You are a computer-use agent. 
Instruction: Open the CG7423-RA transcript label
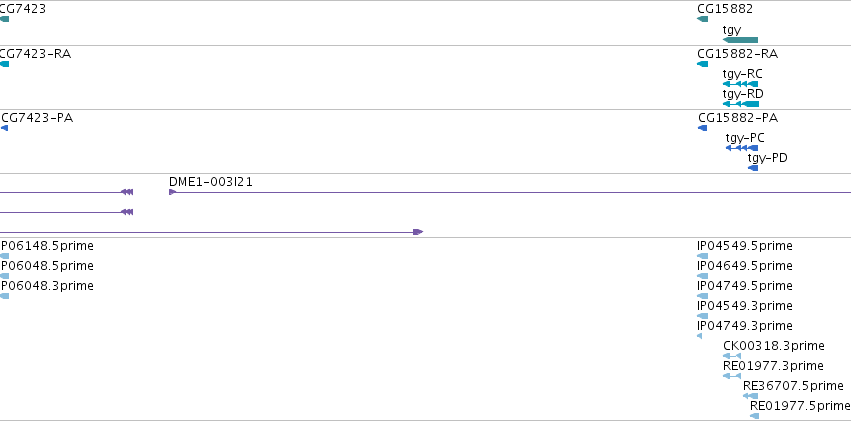tap(35, 54)
